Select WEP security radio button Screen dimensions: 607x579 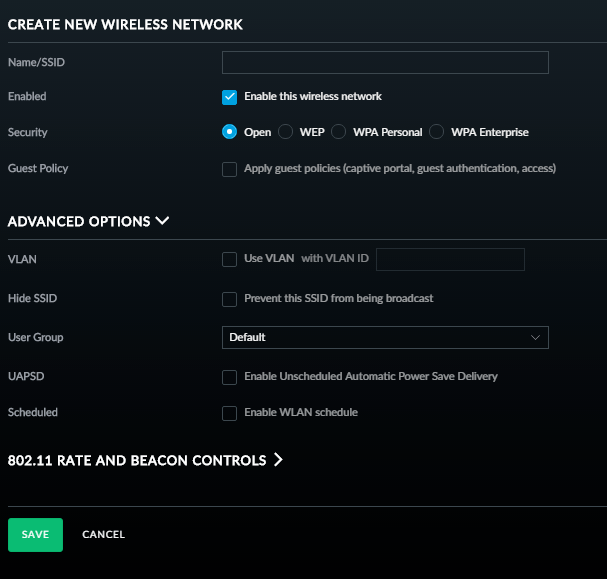[x=285, y=132]
